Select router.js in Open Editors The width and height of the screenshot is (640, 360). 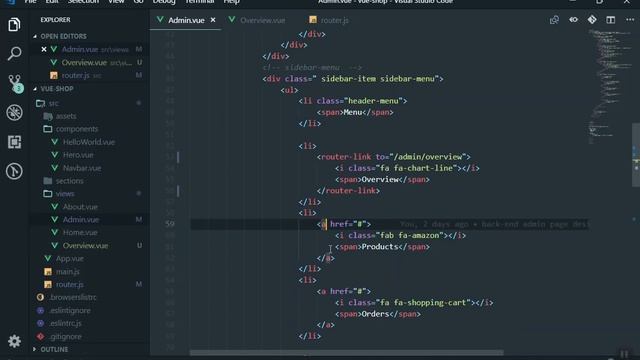[x=76, y=76]
